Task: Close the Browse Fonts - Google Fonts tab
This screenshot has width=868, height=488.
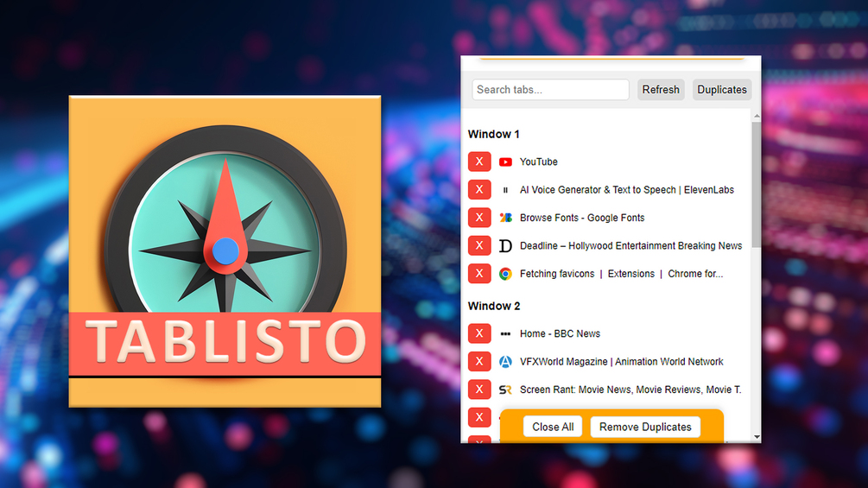Action: [479, 218]
